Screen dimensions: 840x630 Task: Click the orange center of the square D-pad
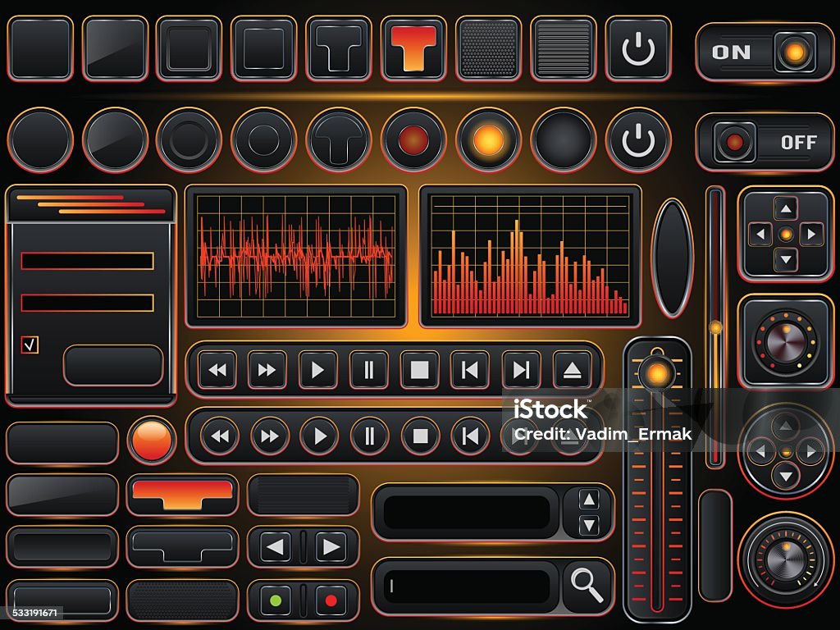(786, 234)
